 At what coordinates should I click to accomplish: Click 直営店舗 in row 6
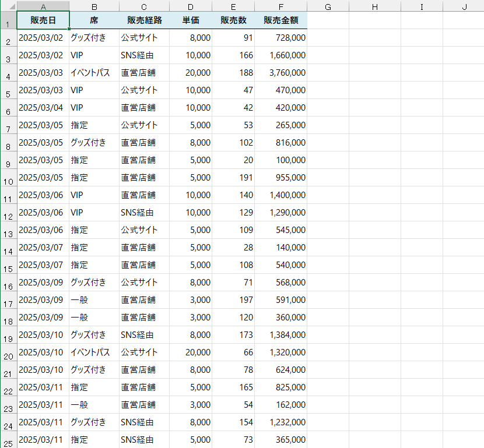pos(144,108)
